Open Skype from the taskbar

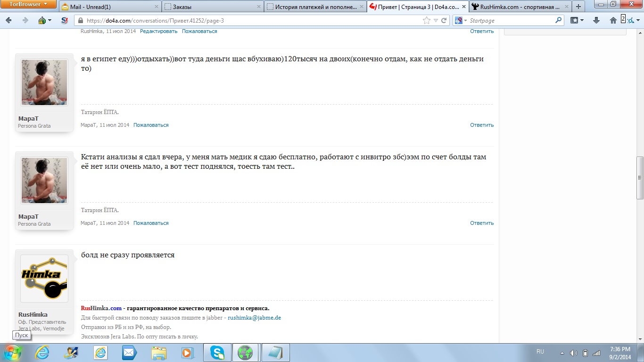tap(217, 353)
